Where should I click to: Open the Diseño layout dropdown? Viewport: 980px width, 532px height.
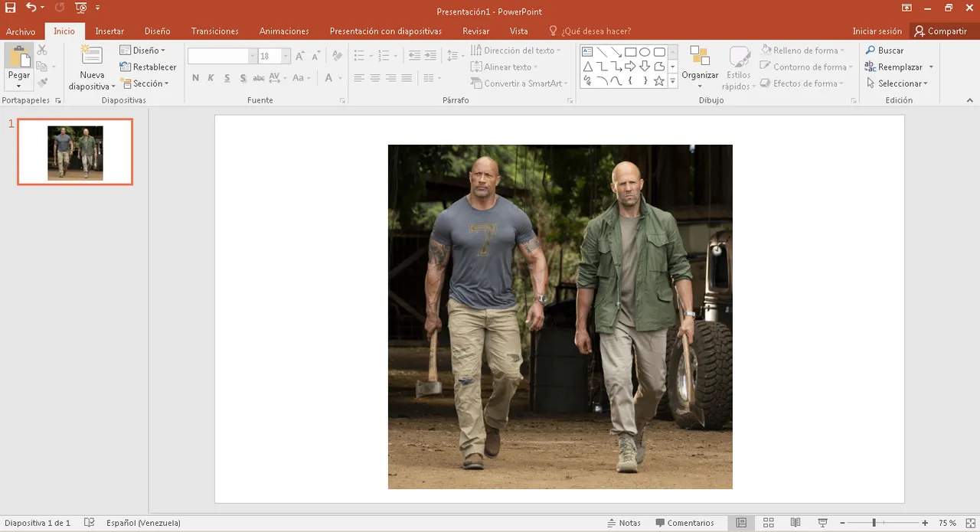tap(142, 51)
